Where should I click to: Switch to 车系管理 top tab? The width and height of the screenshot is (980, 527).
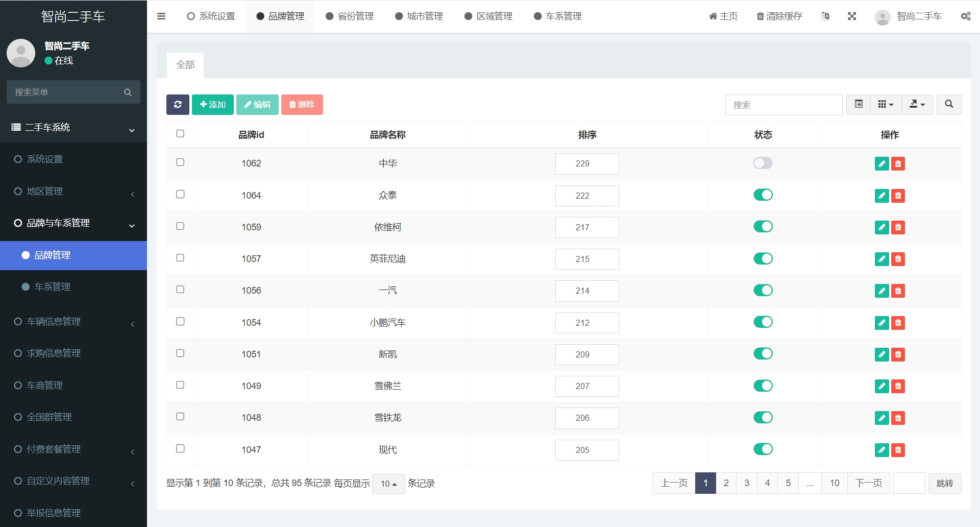(x=558, y=16)
